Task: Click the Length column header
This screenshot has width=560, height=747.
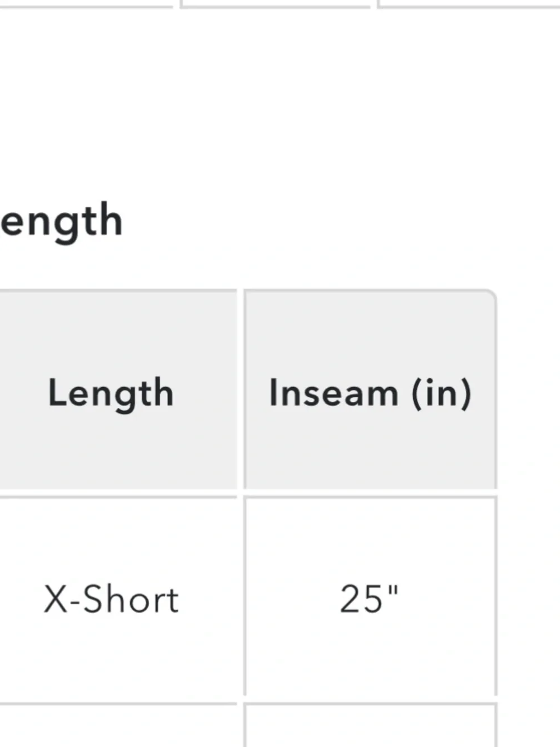Action: tap(118, 391)
